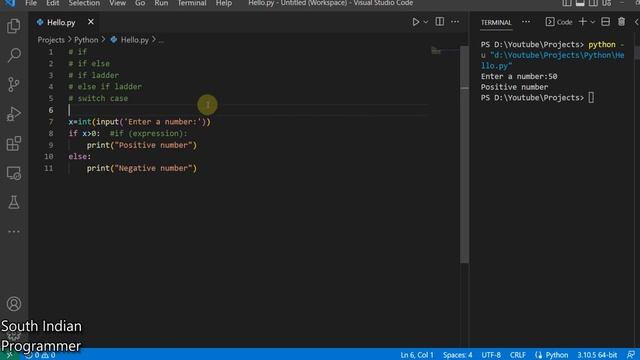Select the TERMINAL panel tab
The image size is (640, 360).
[496, 22]
